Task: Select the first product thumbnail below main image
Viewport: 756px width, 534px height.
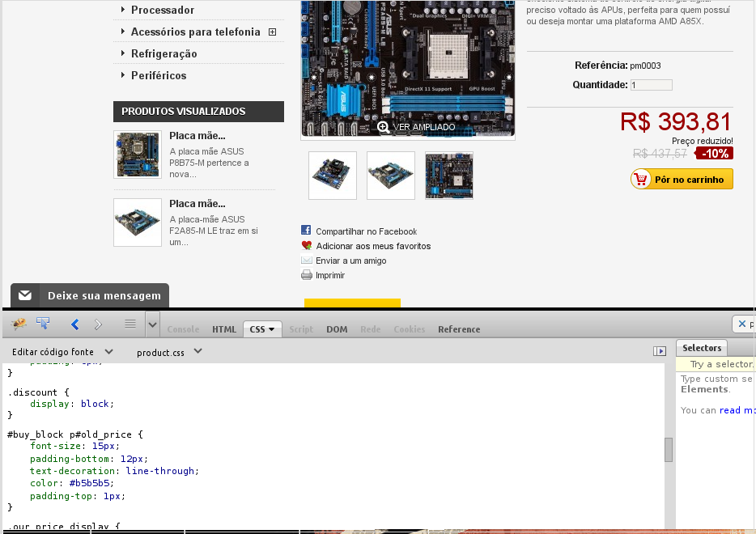Action: [x=333, y=176]
